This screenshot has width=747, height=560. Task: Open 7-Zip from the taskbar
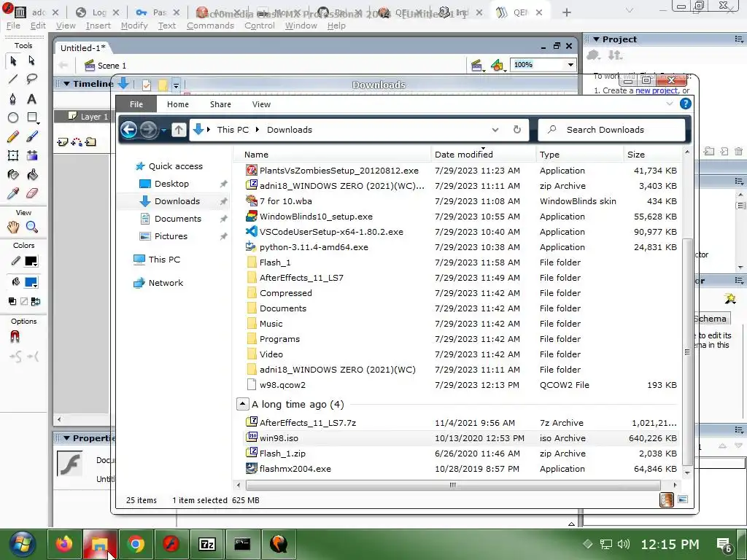[x=206, y=544]
